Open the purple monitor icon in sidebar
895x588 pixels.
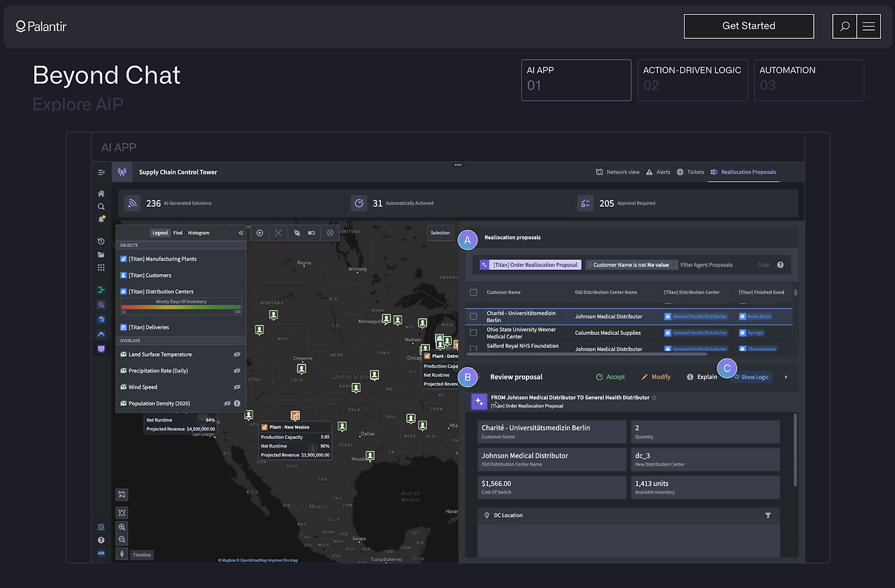point(101,348)
